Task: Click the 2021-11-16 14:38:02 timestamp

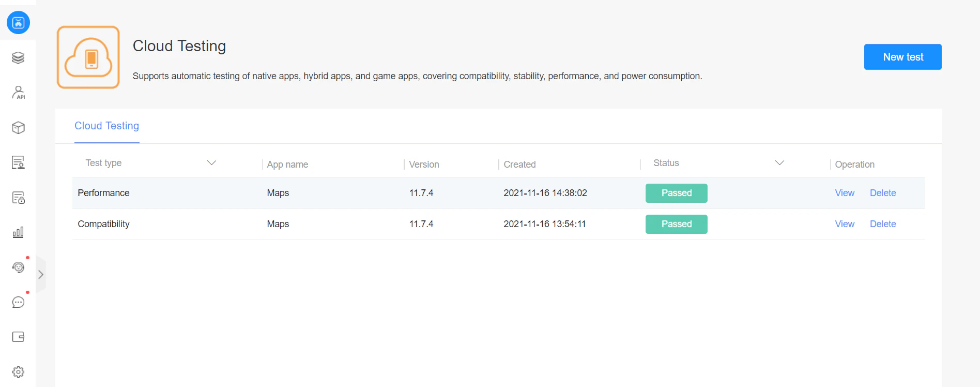Action: coord(545,193)
